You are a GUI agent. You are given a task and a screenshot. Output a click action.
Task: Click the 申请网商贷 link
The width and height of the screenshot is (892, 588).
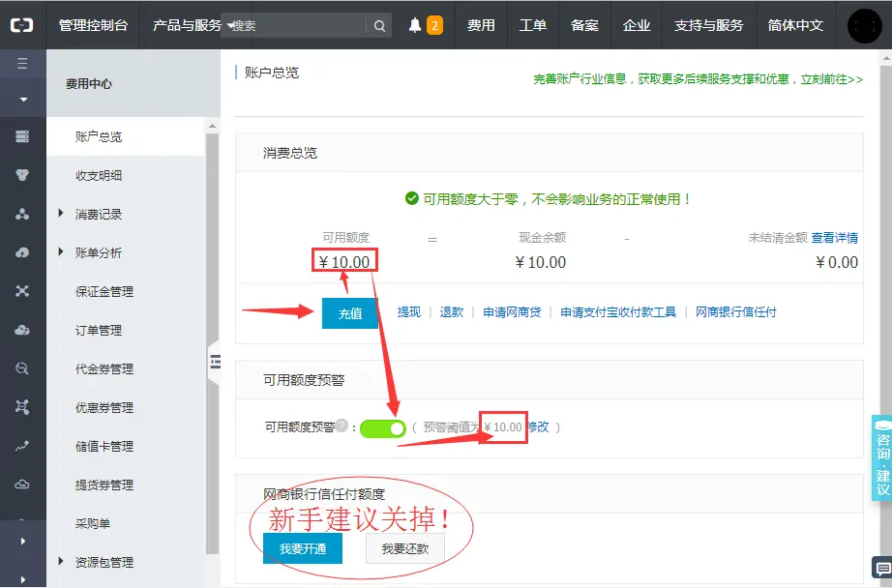(512, 312)
